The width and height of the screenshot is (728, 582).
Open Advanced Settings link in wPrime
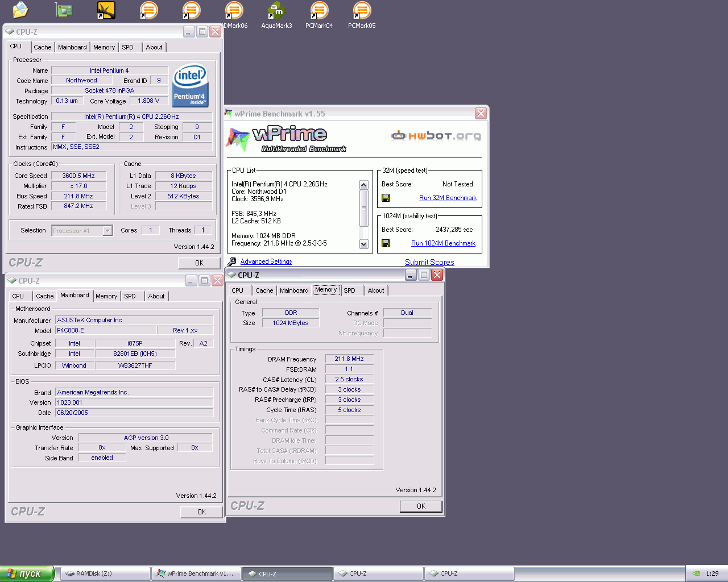click(266, 261)
